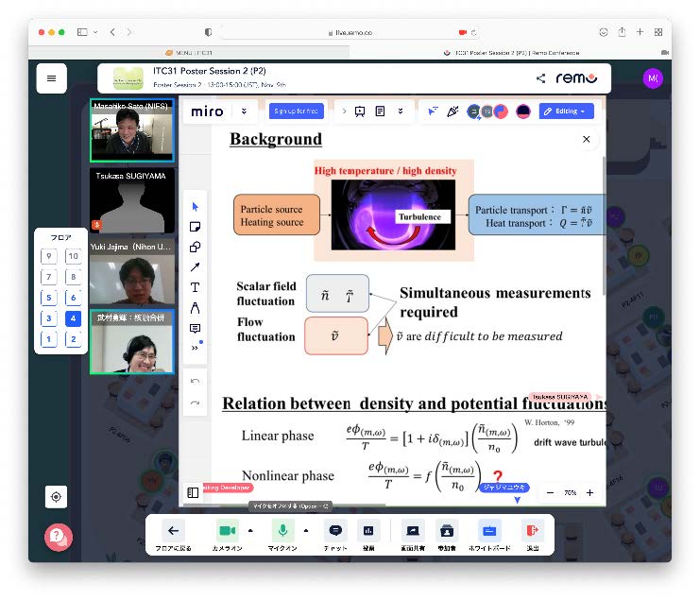The height and width of the screenshot is (600, 700).
Task: Click the share icon beside remo logo
Action: (x=540, y=78)
